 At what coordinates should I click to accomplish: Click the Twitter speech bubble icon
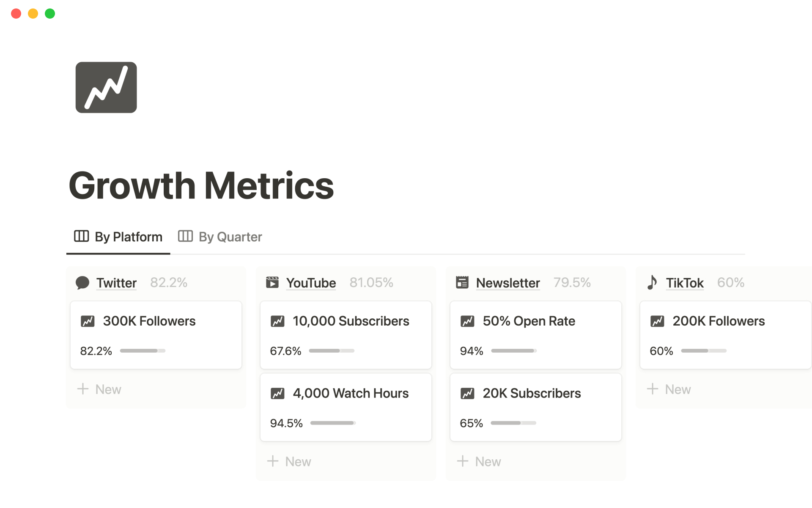[x=82, y=282]
